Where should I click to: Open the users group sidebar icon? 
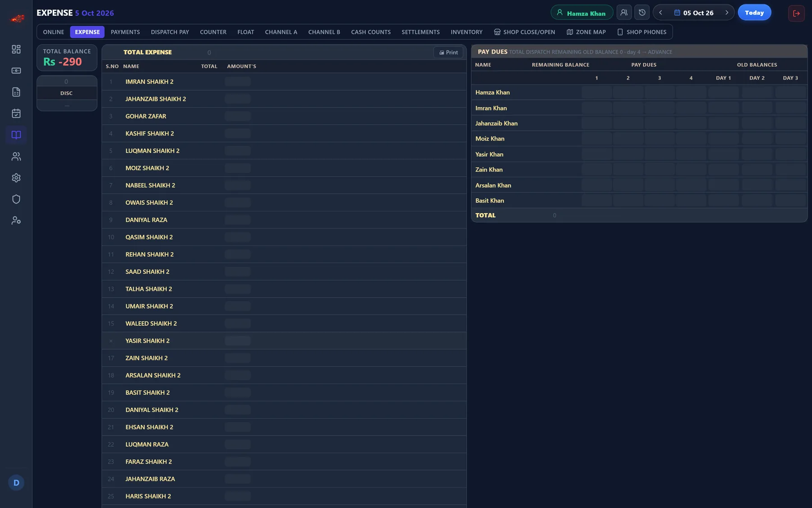pyautogui.click(x=16, y=156)
